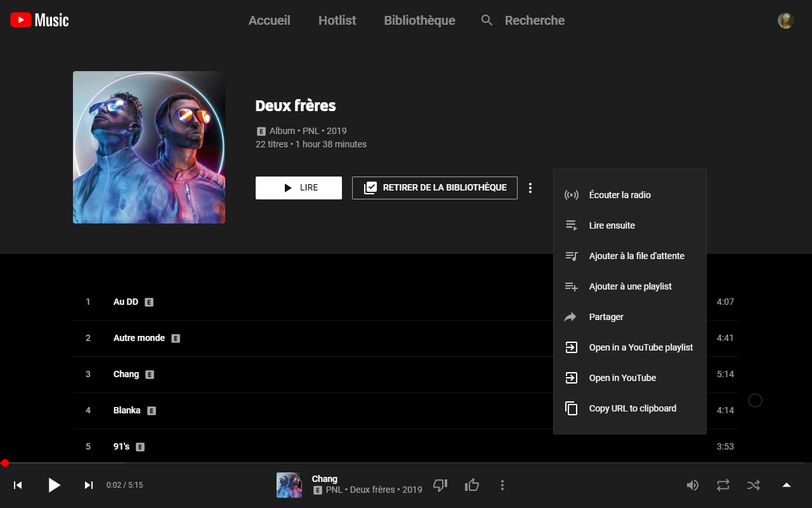Toggle shuffle mode
This screenshot has width=812, height=508.
pyautogui.click(x=754, y=485)
